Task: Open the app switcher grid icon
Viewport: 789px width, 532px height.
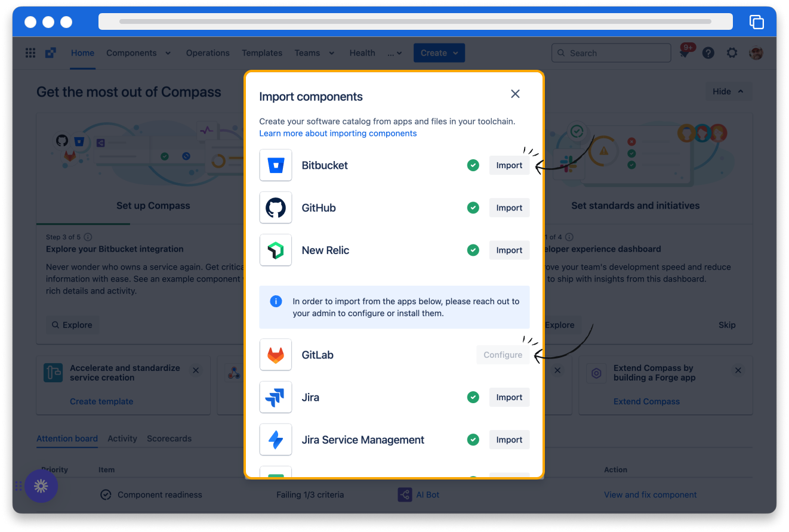Action: click(x=30, y=53)
